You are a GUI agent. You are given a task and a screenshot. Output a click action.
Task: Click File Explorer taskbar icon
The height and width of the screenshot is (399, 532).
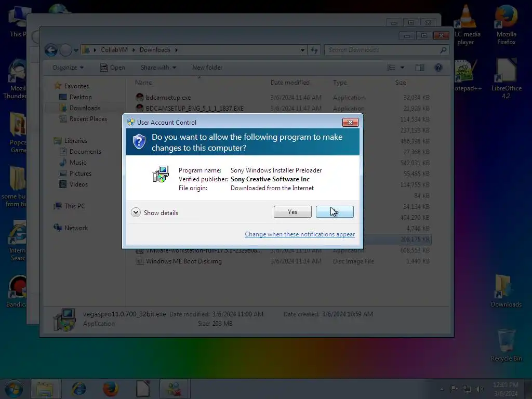tap(45, 389)
